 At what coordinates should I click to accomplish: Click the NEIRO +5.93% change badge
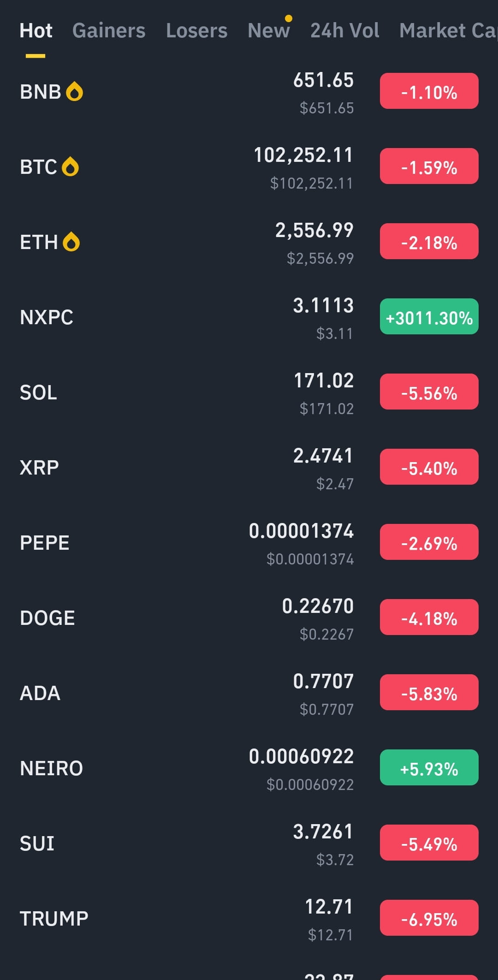[x=429, y=767]
